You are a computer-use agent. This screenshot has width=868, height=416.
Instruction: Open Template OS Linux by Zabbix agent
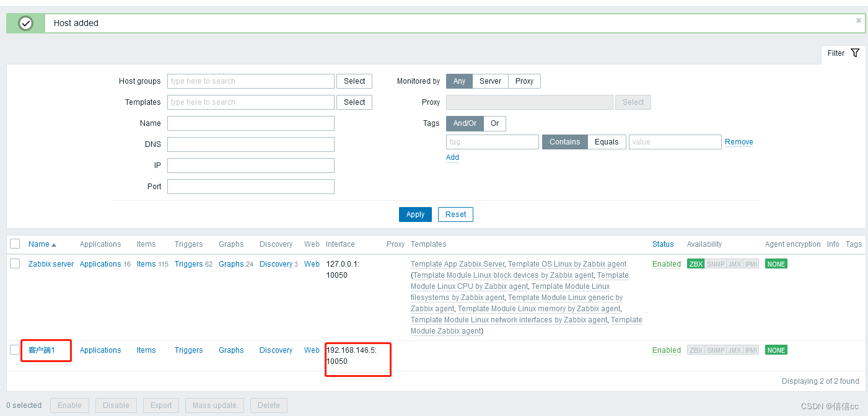coord(567,264)
